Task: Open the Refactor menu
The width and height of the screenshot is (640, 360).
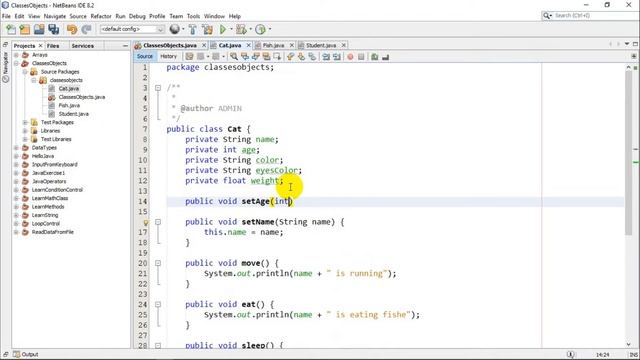Action: click(101, 16)
